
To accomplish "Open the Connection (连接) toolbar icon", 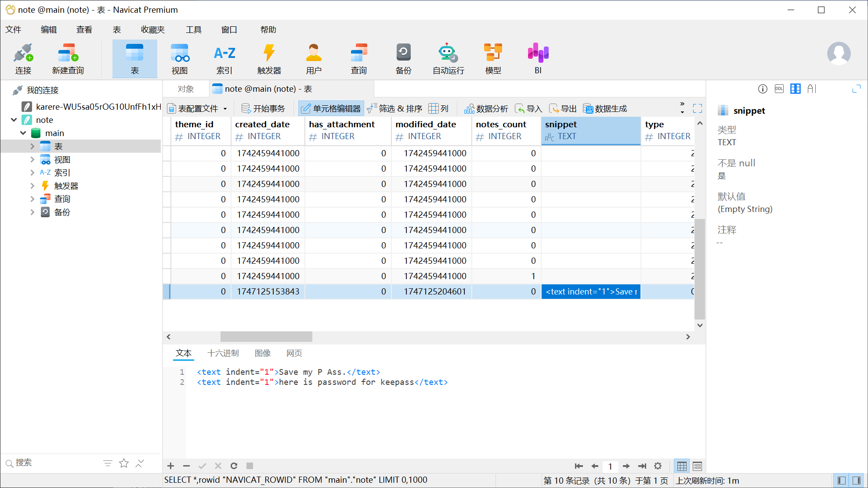I will 23,58.
